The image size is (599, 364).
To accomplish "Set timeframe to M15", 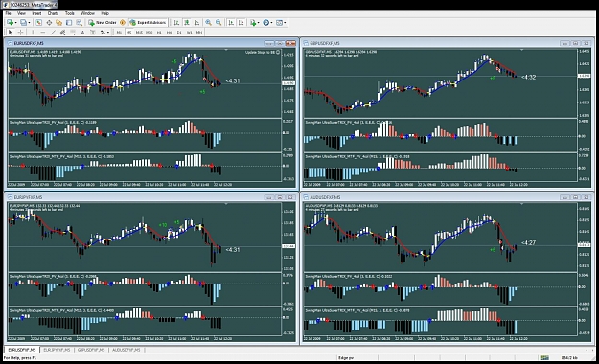I will click(x=139, y=32).
